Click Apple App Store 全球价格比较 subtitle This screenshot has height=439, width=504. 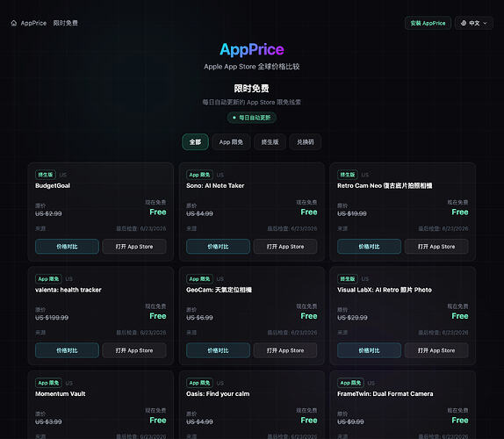(x=252, y=67)
